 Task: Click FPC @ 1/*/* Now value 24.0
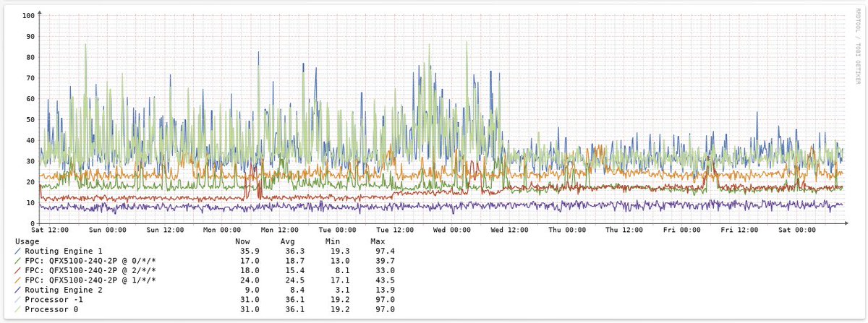250,280
